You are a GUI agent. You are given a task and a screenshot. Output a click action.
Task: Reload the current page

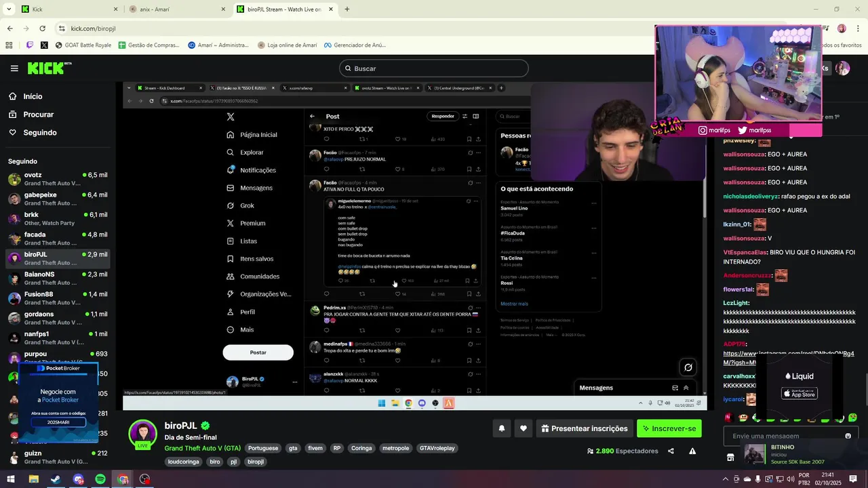[x=42, y=28]
